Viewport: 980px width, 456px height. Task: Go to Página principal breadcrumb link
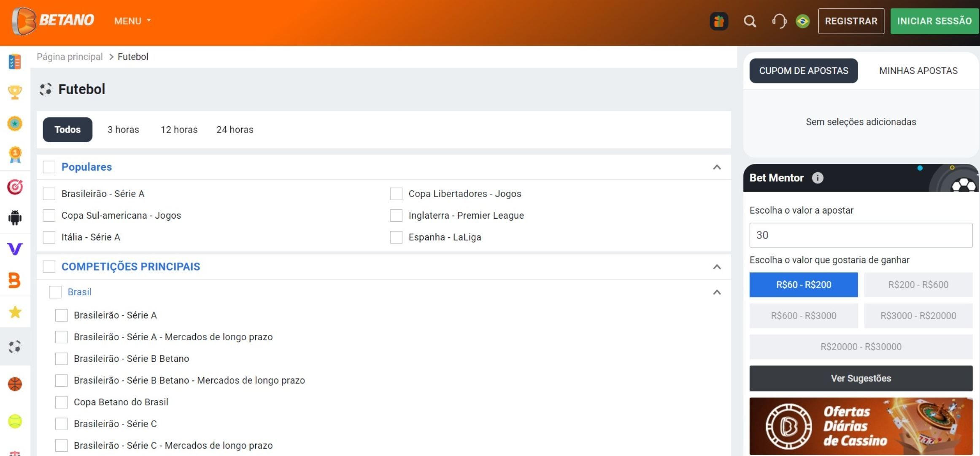pos(70,57)
